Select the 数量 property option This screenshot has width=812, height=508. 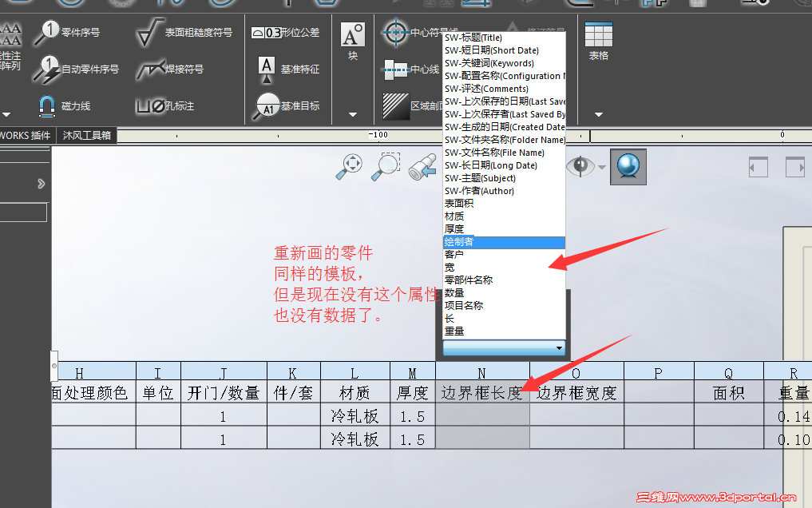(x=504, y=292)
